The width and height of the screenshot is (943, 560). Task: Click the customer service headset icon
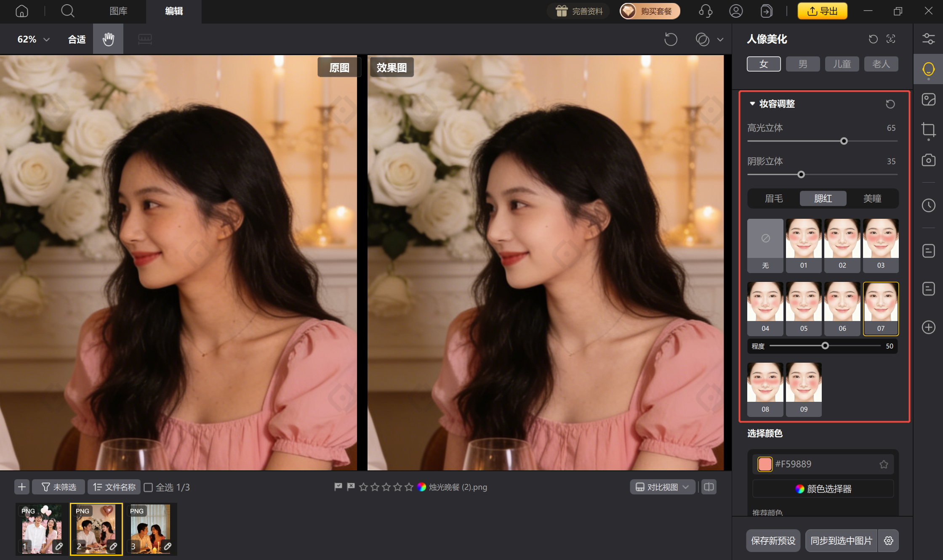click(706, 11)
